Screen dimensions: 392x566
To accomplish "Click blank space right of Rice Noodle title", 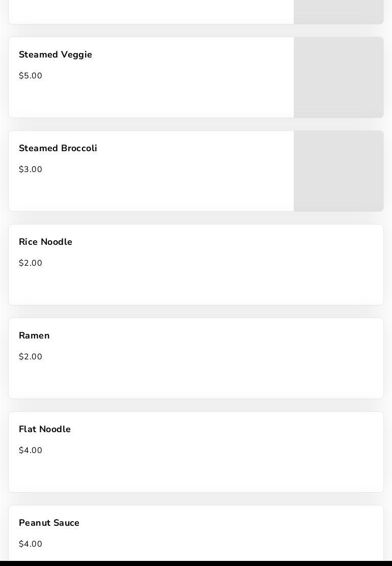I will [224, 242].
